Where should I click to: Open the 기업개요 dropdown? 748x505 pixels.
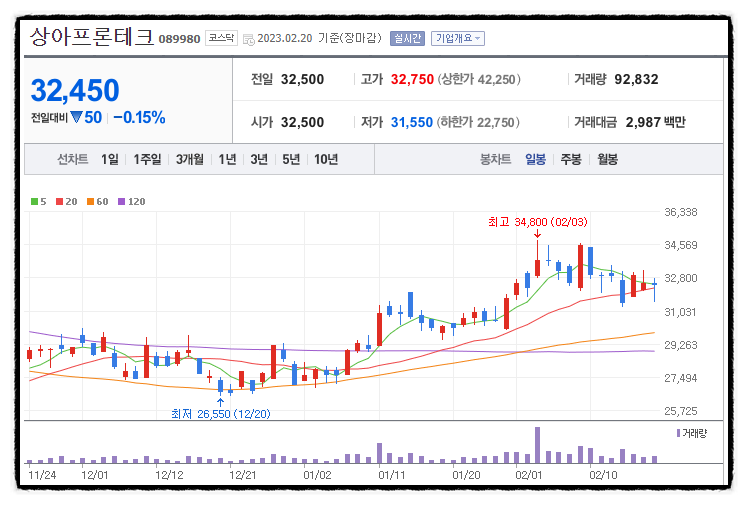tap(458, 38)
